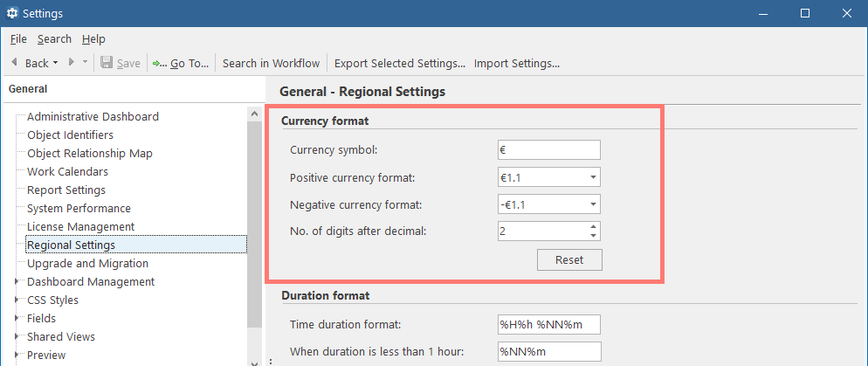Open the Positive currency format dropdown
Image resolution: width=868 pixels, height=366 pixels.
click(593, 178)
